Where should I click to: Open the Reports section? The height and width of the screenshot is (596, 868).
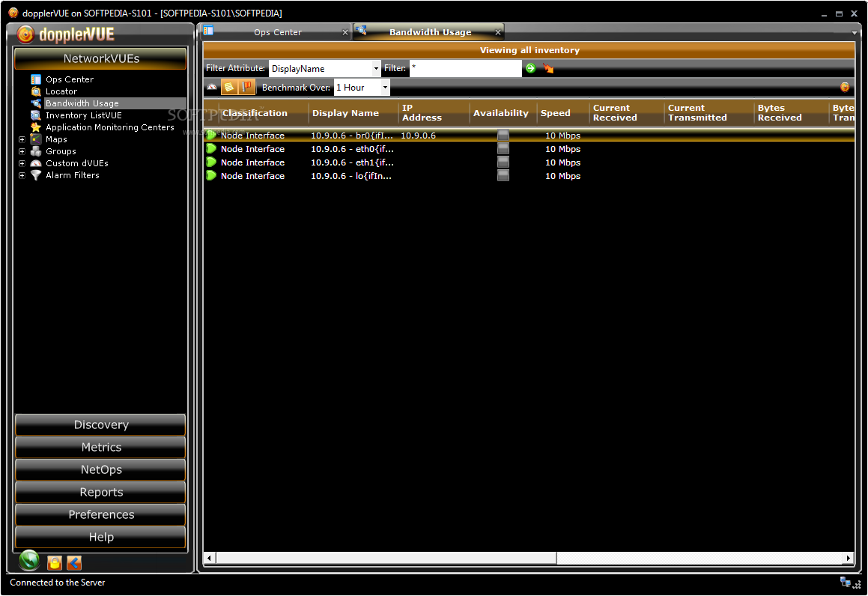(101, 492)
